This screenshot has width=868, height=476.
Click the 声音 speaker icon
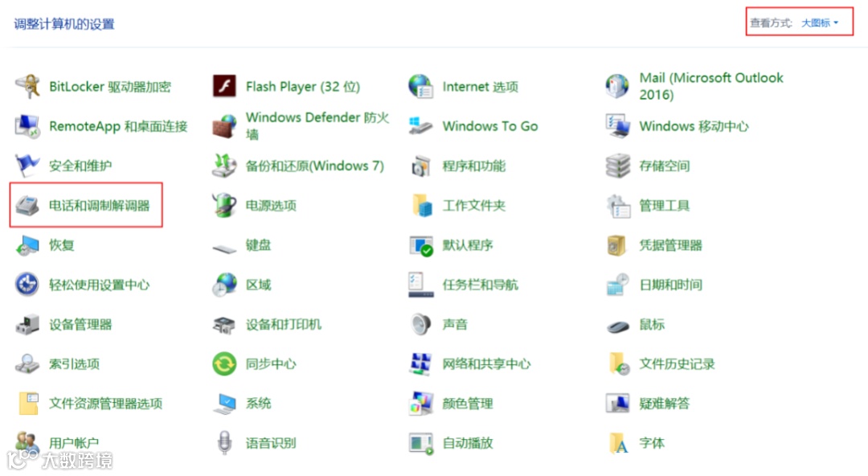click(x=420, y=324)
